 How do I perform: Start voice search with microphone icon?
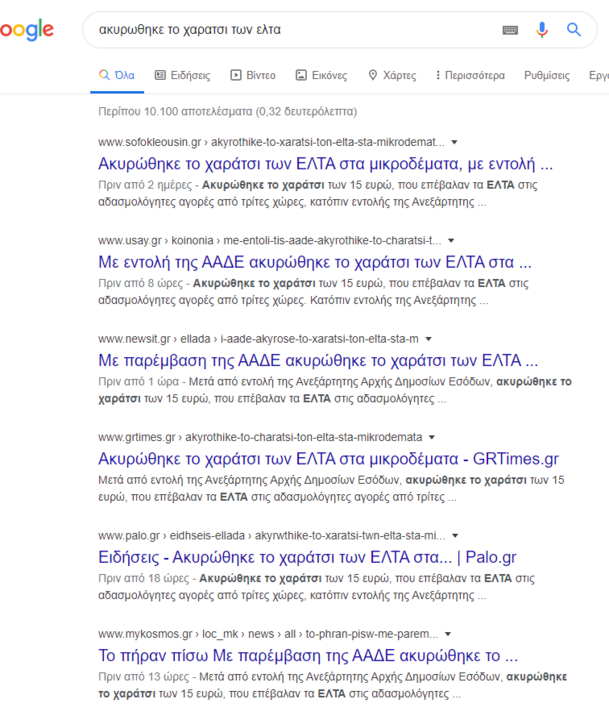pyautogui.click(x=542, y=30)
